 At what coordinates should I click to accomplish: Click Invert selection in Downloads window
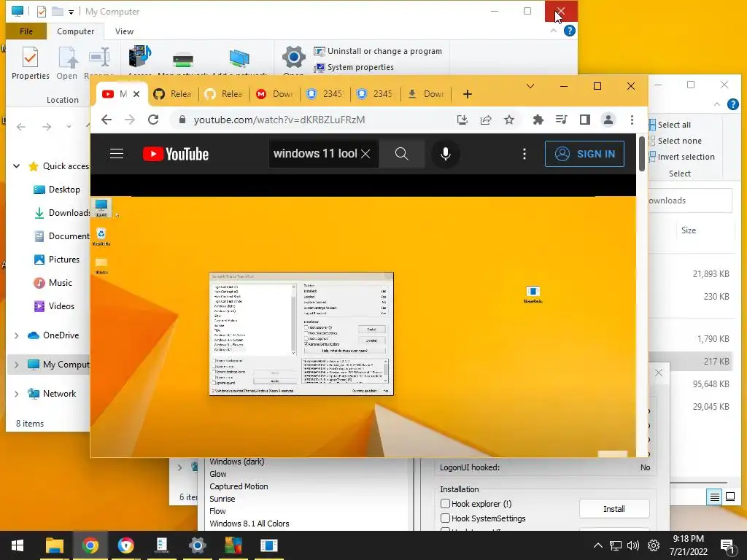coord(681,157)
